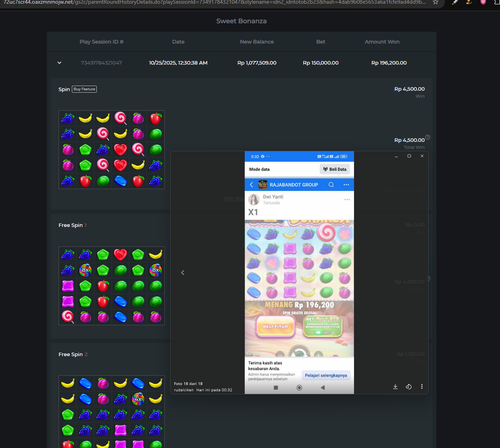
Task: Click the Buy Feature badge next to Spin
Action: [85, 89]
